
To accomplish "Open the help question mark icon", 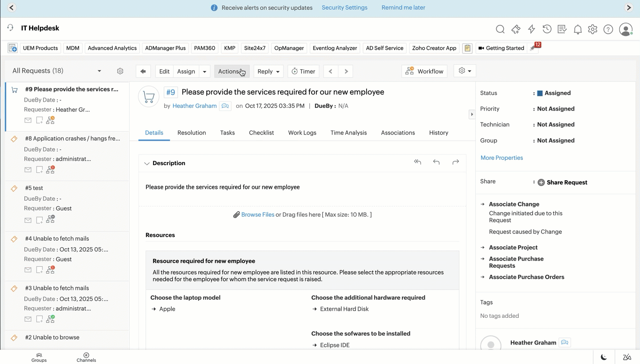I will (x=608, y=29).
